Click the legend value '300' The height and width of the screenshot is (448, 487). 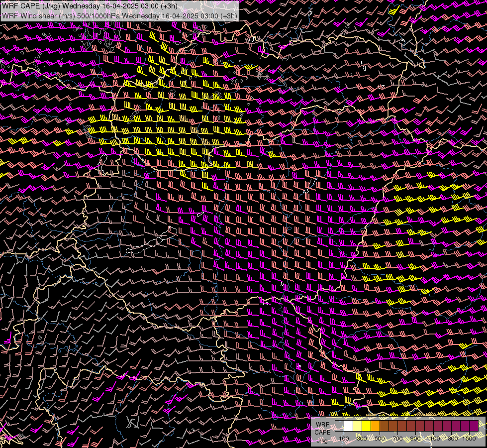[x=362, y=439]
